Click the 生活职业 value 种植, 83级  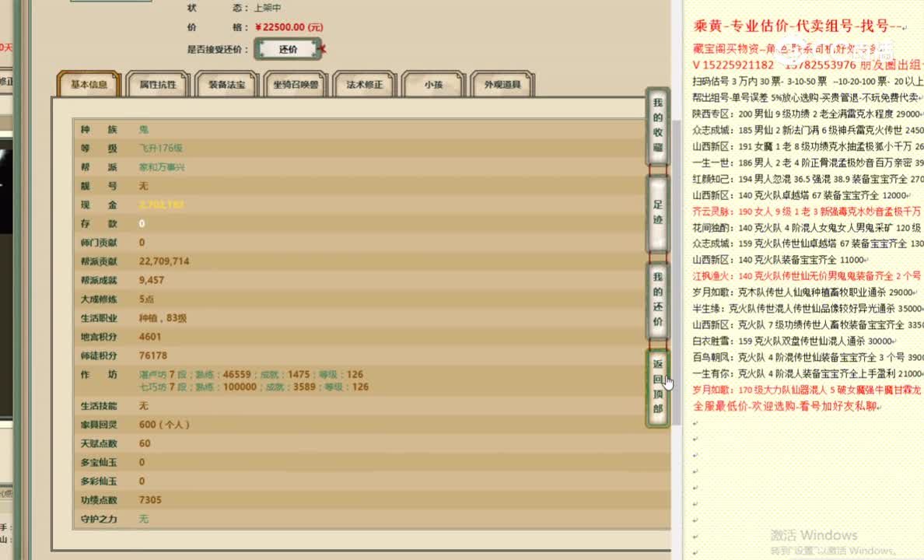(163, 318)
